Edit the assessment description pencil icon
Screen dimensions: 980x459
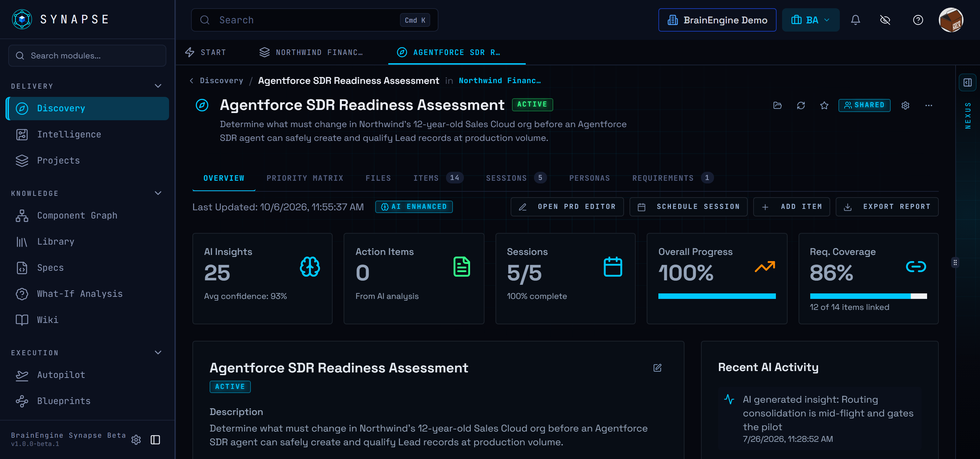(657, 368)
